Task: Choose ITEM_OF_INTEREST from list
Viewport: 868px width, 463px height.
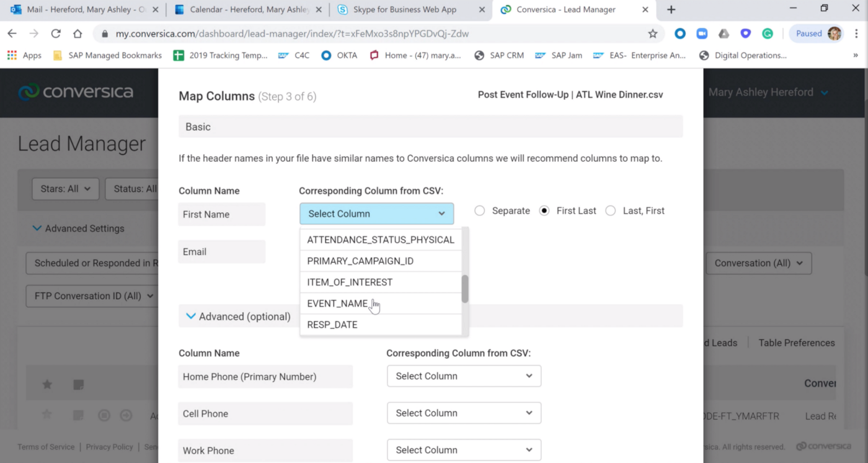Action: click(x=381, y=282)
